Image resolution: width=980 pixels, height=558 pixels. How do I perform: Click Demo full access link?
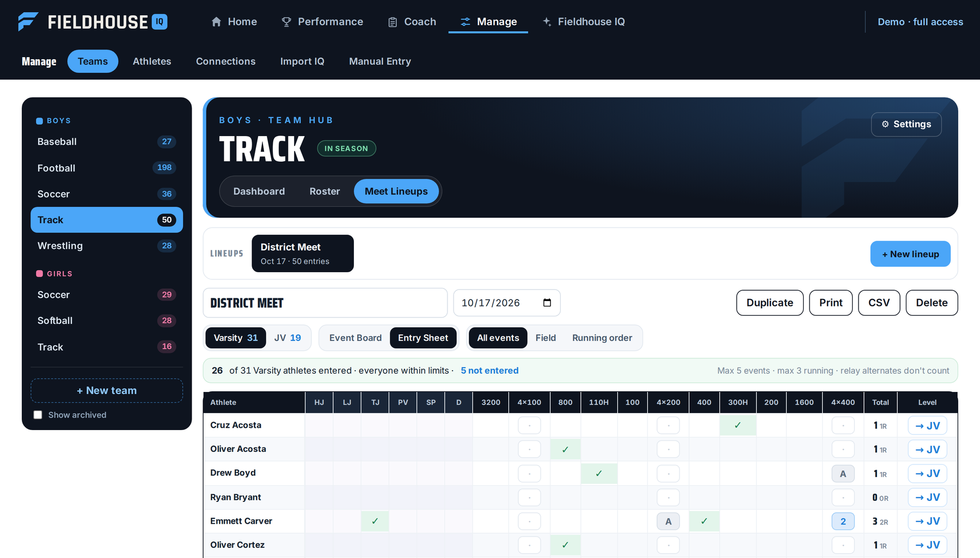click(920, 22)
